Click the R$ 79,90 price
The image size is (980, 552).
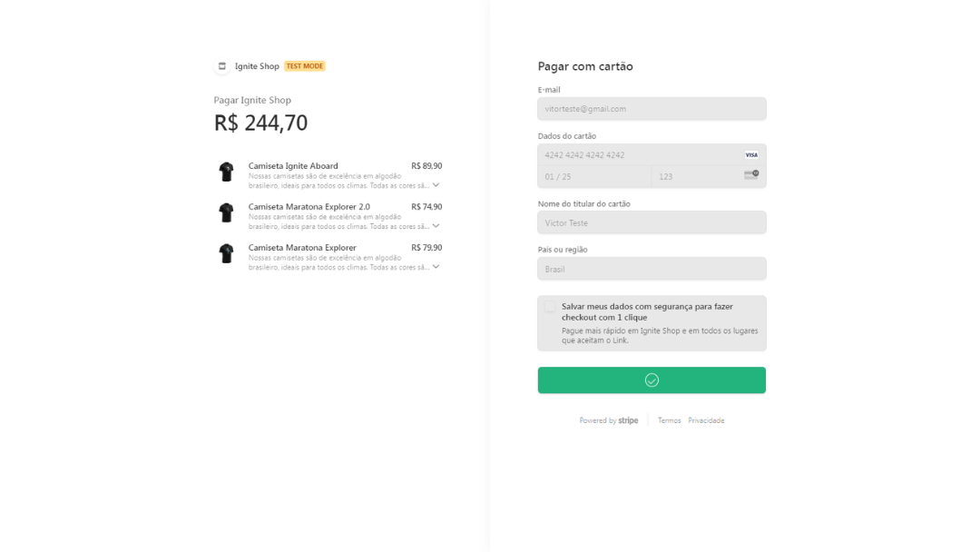(426, 248)
